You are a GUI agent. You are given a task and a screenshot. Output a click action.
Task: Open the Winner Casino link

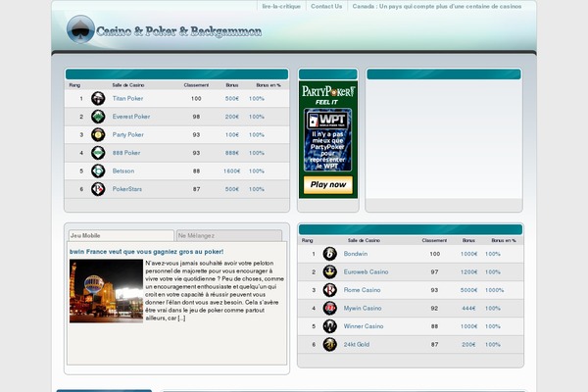[364, 326]
